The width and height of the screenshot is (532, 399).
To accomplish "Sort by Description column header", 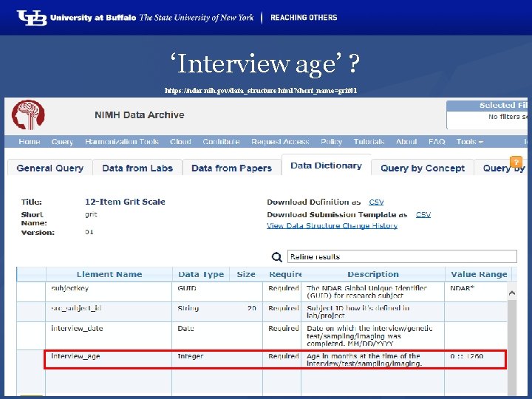I will click(373, 274).
